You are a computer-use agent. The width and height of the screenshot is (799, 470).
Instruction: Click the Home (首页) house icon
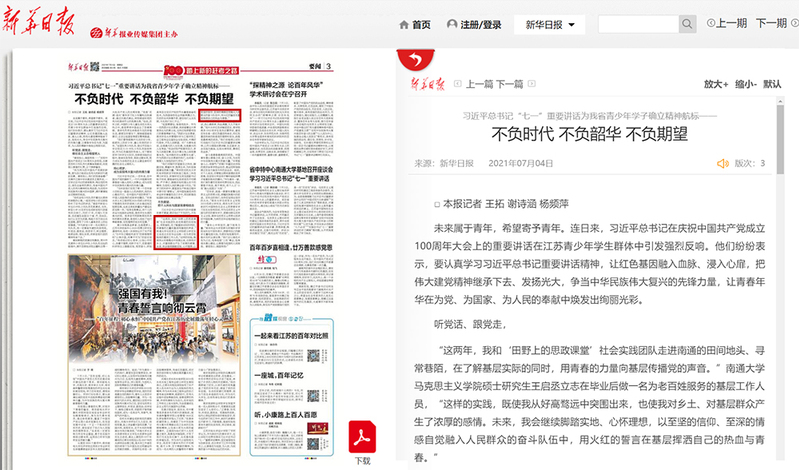(404, 24)
